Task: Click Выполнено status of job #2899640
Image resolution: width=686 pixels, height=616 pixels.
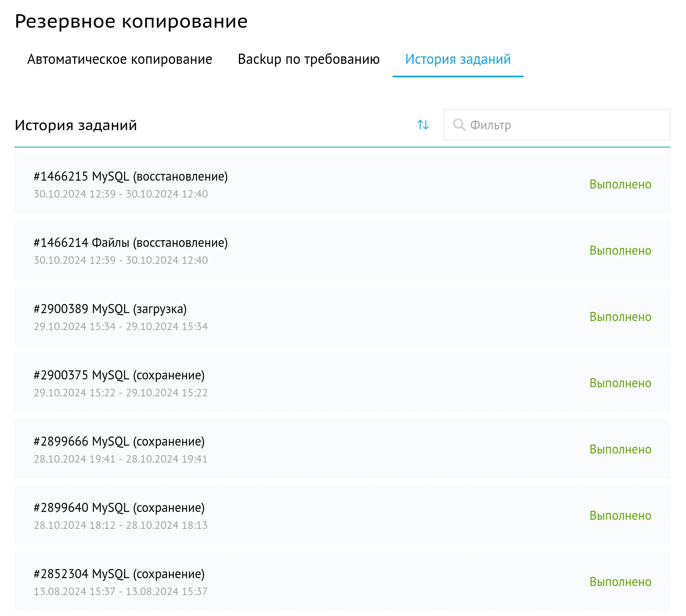Action: (620, 516)
